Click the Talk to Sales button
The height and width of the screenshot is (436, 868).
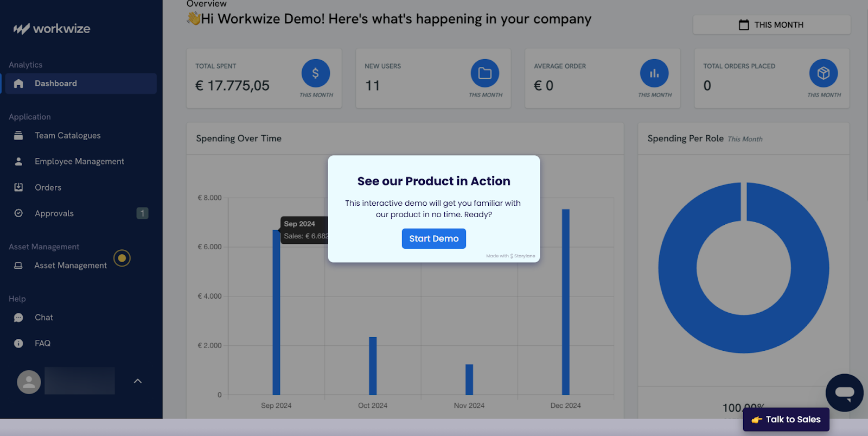tap(786, 420)
